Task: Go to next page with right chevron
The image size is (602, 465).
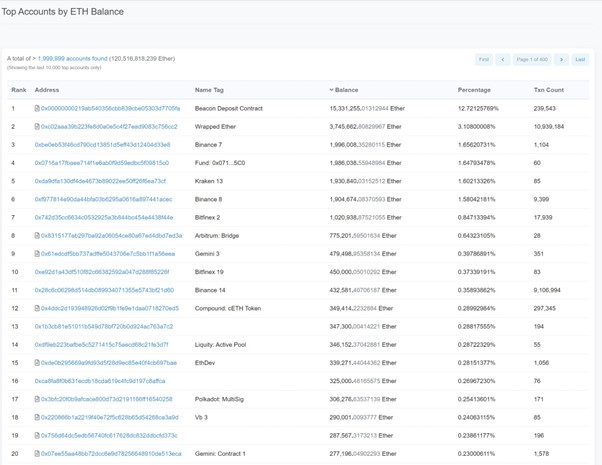Action: 561,60
